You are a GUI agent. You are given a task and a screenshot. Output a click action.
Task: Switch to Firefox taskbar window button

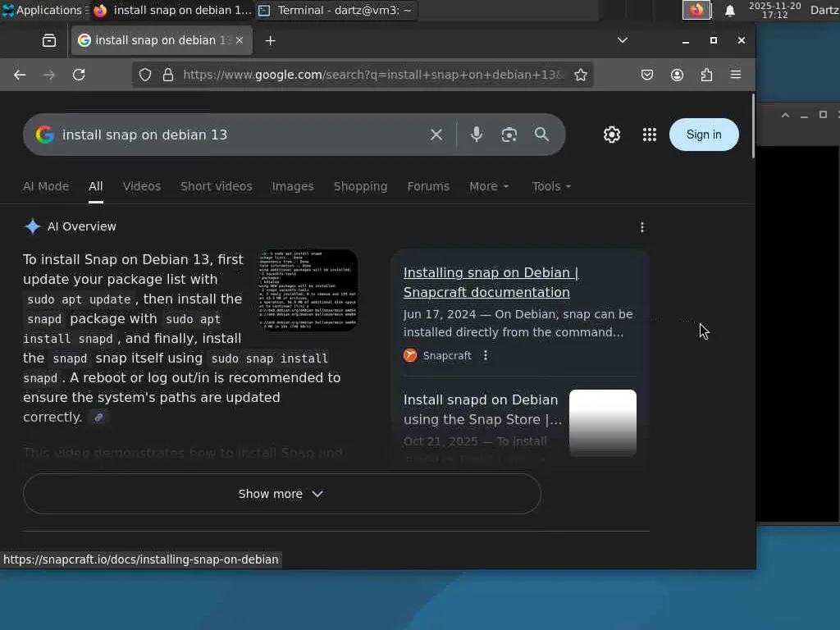click(172, 10)
